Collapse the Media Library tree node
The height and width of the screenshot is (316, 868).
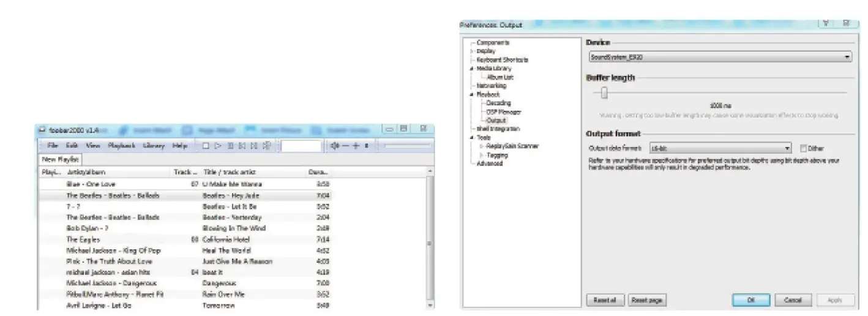[472, 69]
